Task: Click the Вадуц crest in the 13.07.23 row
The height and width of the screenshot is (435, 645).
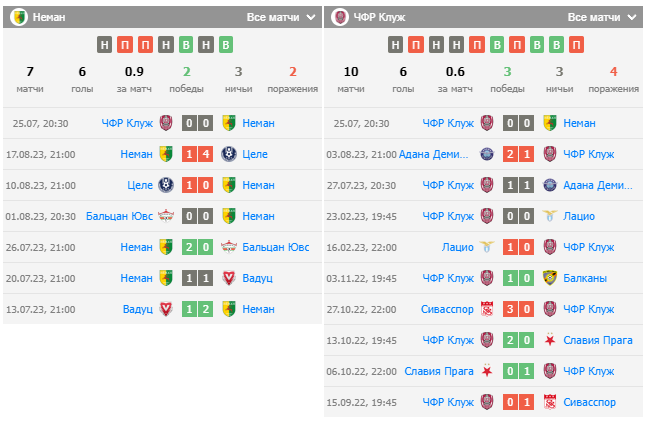Action: 166,309
